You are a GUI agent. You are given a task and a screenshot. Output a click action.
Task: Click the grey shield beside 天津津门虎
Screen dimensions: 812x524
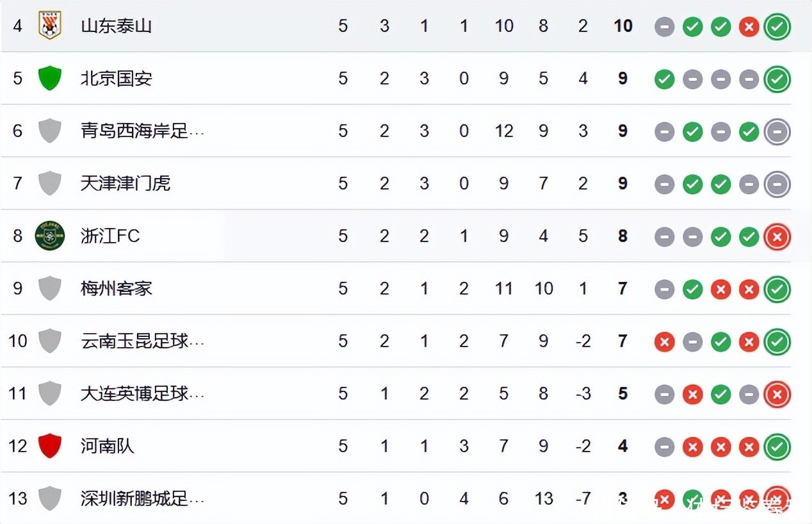pos(49,183)
